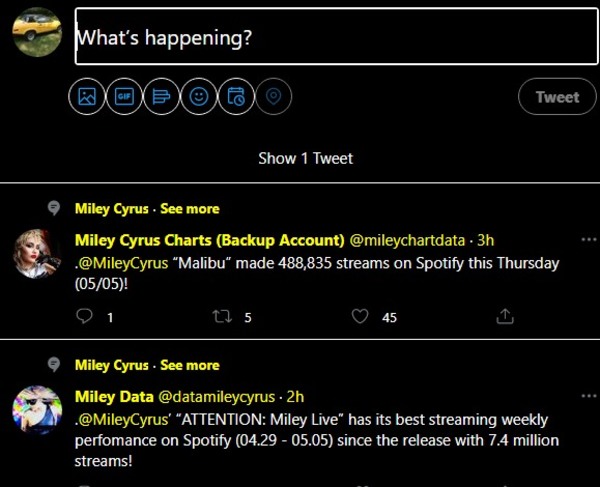Like the Malibu streams tweet
600x487 pixels.
pos(362,317)
